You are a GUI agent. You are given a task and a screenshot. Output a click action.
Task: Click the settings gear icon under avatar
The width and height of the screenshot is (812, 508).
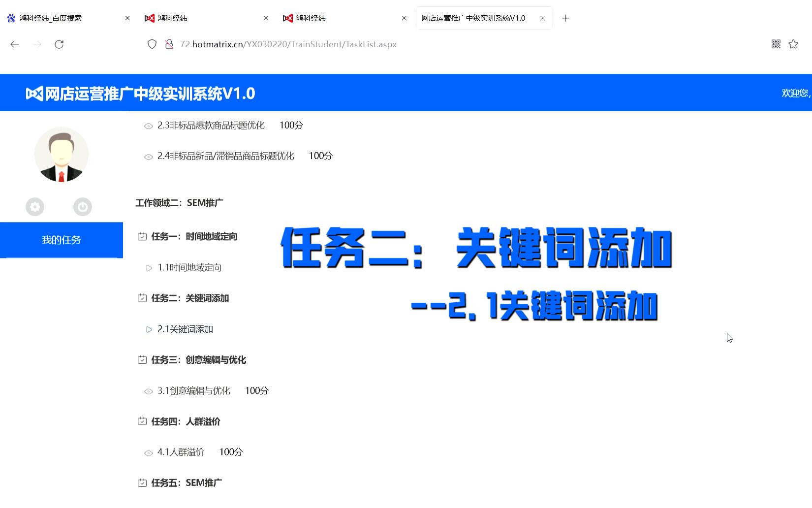pyautogui.click(x=35, y=207)
